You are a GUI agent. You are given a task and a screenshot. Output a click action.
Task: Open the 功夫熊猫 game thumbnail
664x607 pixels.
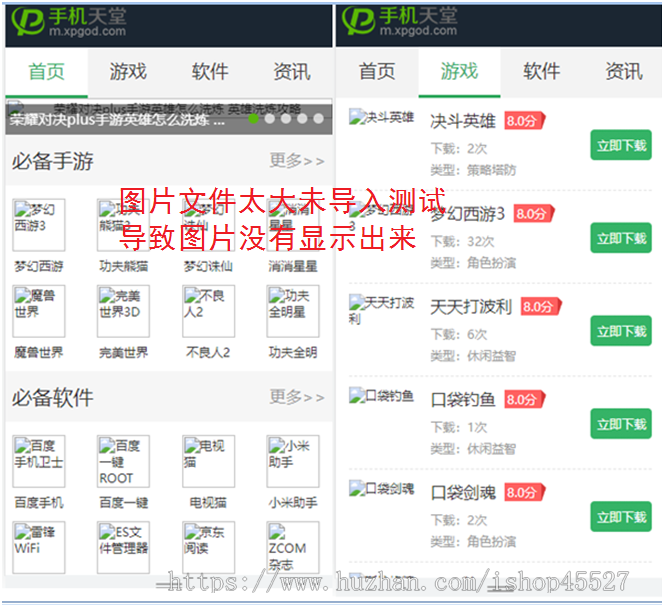(x=123, y=225)
